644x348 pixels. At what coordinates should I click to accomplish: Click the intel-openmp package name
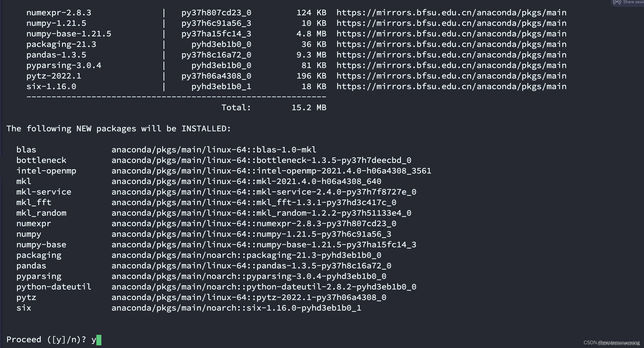46,171
